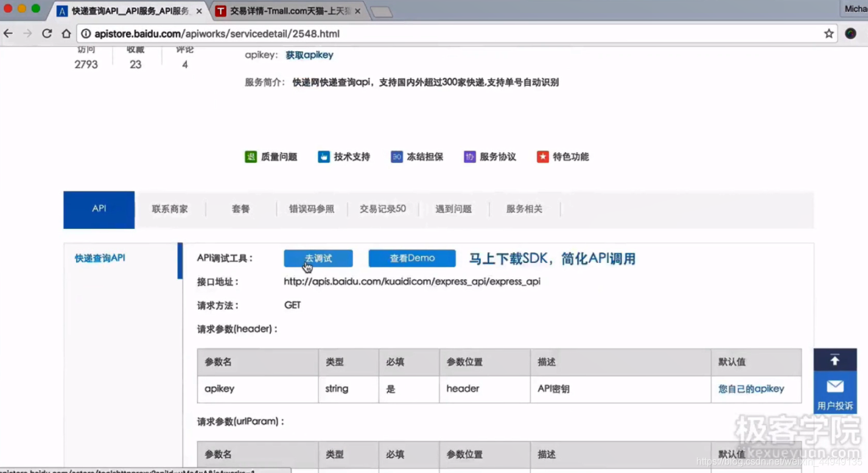Select 快递查询API in the left sidebar

(x=100, y=258)
